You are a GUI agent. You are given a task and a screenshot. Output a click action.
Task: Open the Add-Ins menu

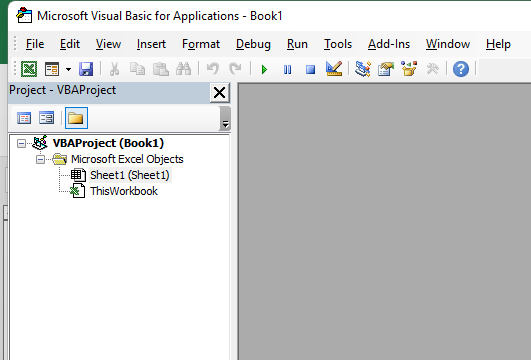tap(389, 44)
